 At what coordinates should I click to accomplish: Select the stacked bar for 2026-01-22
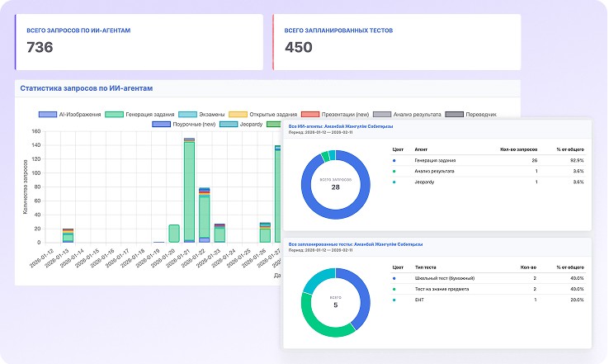tap(205, 215)
